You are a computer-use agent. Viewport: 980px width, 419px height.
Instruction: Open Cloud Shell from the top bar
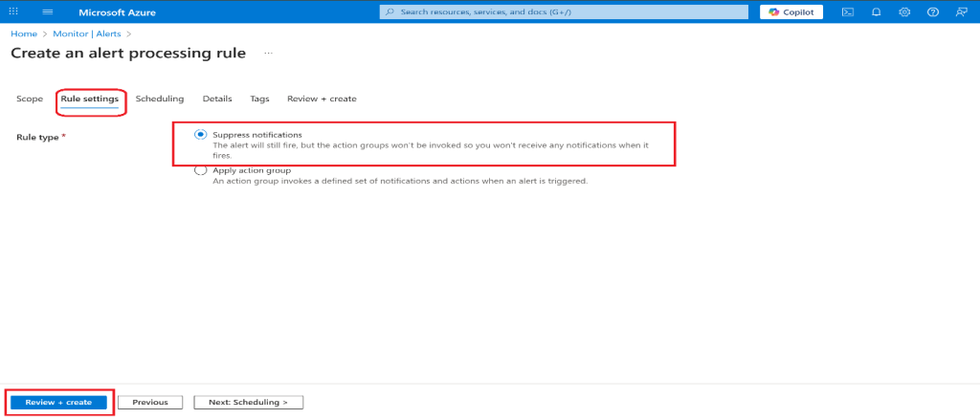(x=848, y=11)
